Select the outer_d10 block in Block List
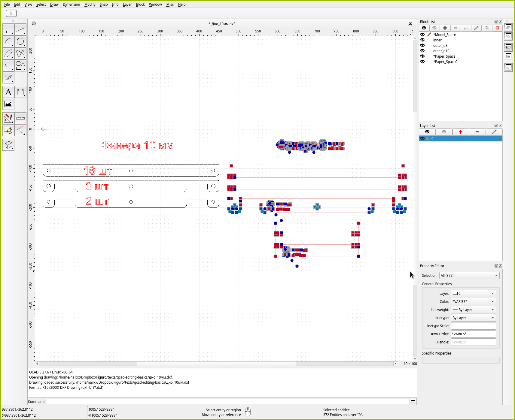The image size is (515, 420). tap(441, 51)
